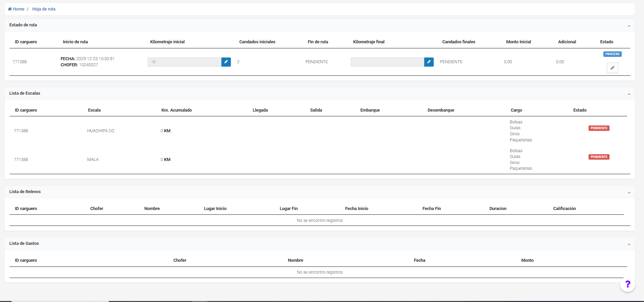The image size is (644, 302).
Task: Click Bolsas in the MALA row cargo
Action: pos(516,151)
